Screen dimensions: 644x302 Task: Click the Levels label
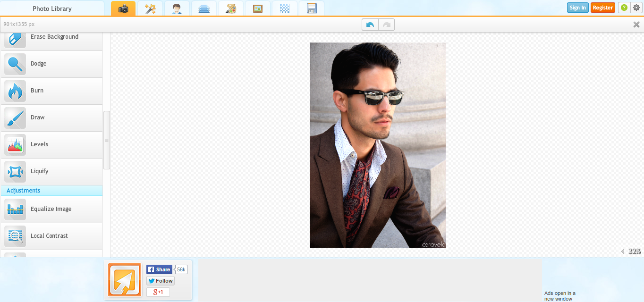40,144
